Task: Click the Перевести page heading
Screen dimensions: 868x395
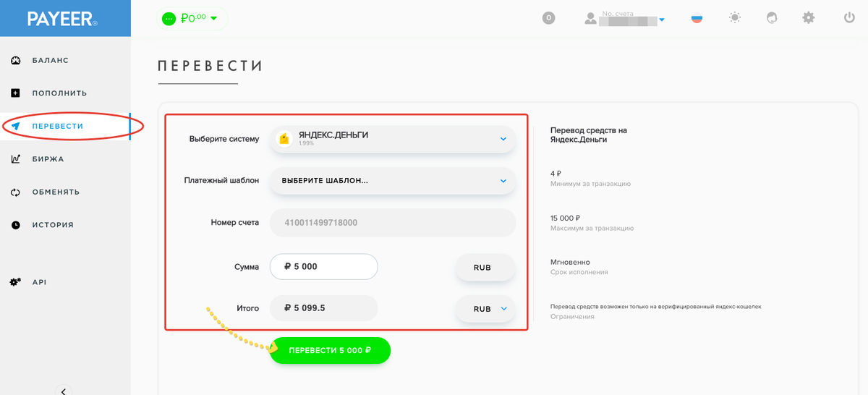Action: pyautogui.click(x=210, y=66)
